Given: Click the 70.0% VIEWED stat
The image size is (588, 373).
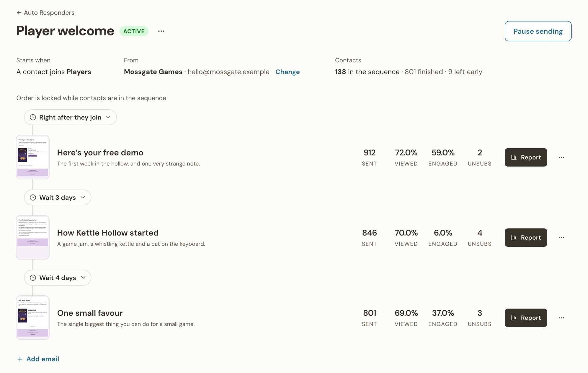Looking at the screenshot, I should point(406,238).
